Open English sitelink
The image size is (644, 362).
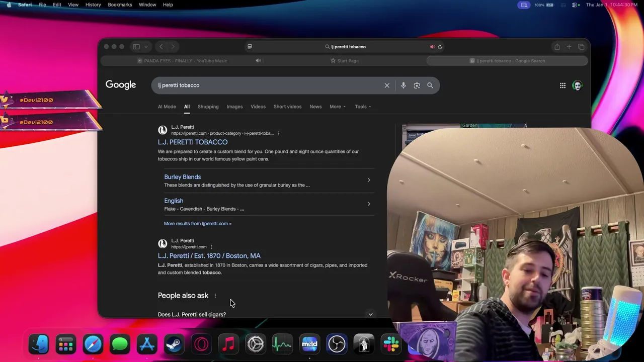click(174, 201)
